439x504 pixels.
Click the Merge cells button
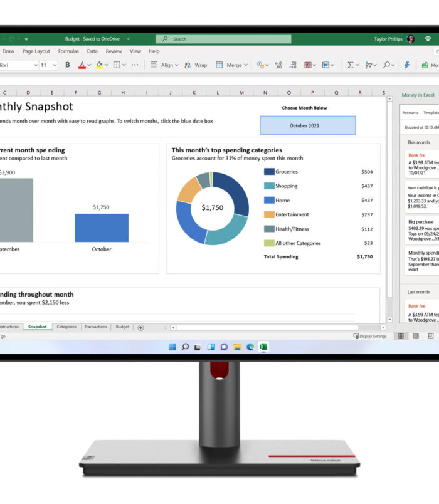(x=231, y=65)
